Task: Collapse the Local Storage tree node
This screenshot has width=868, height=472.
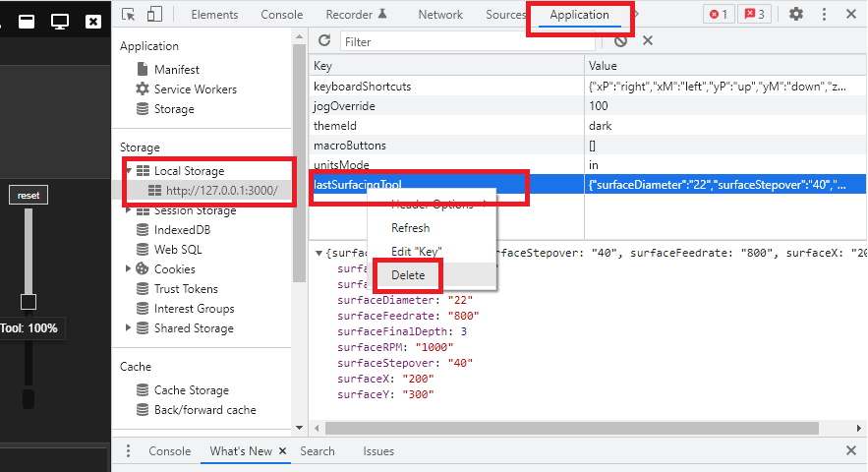Action: (129, 171)
